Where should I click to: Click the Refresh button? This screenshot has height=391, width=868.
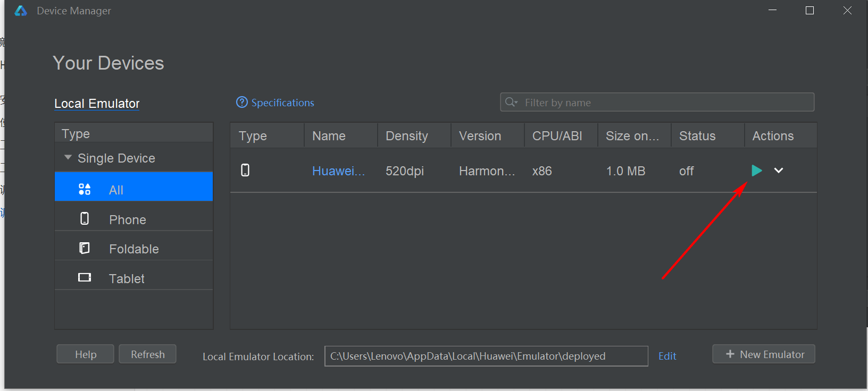click(x=147, y=354)
